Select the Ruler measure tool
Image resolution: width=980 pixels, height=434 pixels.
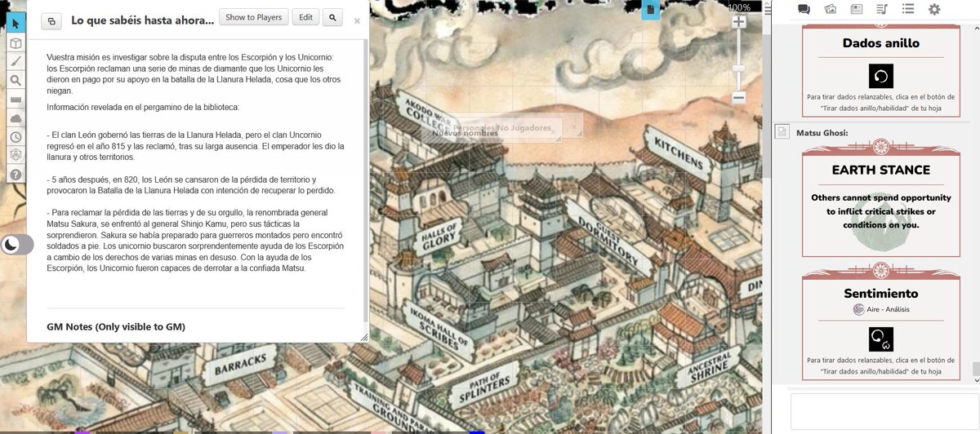point(16,100)
